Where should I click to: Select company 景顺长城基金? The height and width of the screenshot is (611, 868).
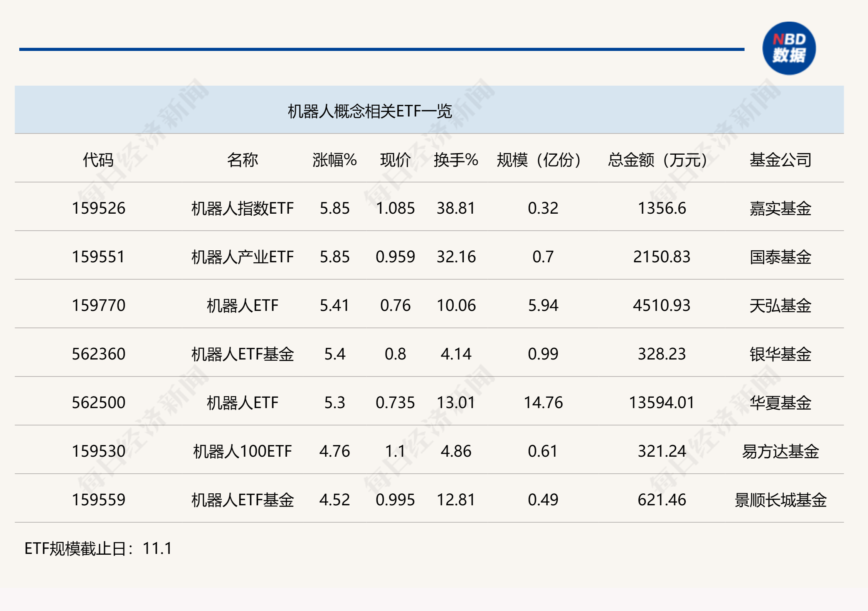pos(781,500)
